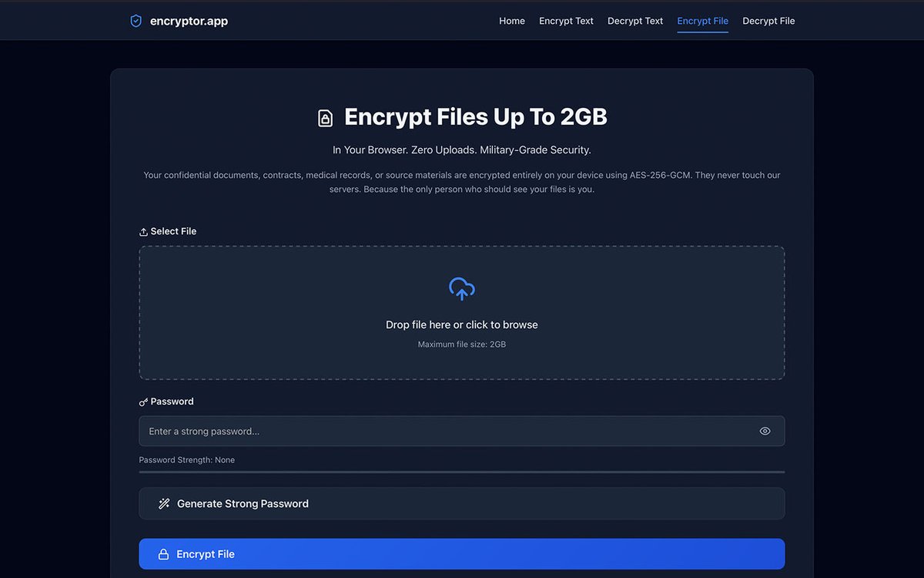Click the cloud upload icon
The image size is (924, 578).
(462, 289)
